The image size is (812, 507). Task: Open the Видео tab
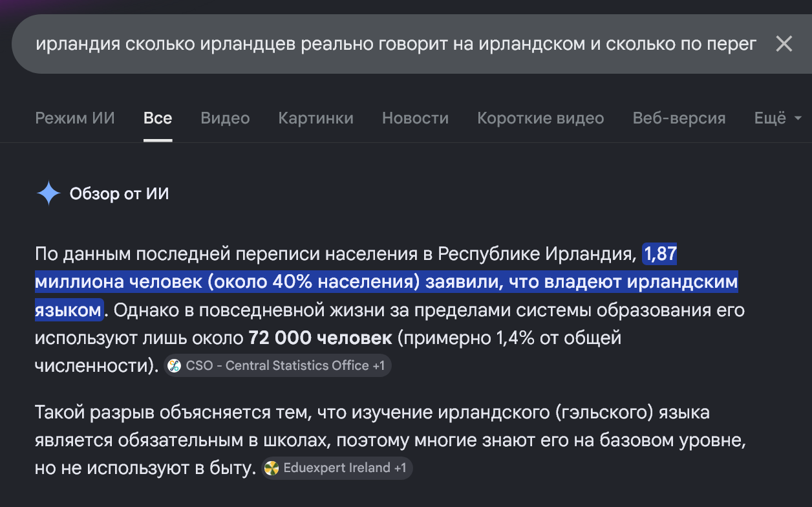225,118
